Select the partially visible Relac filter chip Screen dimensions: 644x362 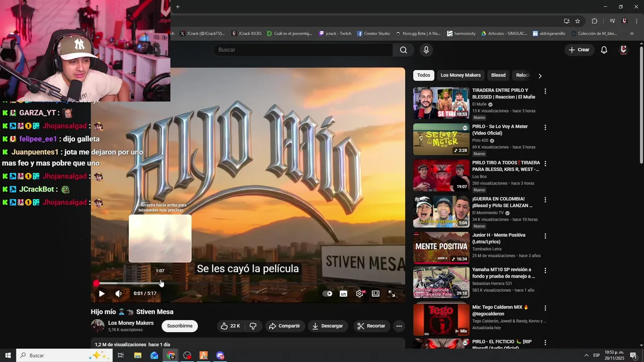point(523,75)
